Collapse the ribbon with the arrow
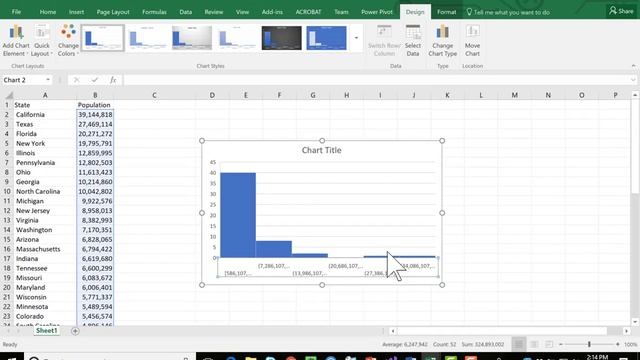 (x=633, y=66)
